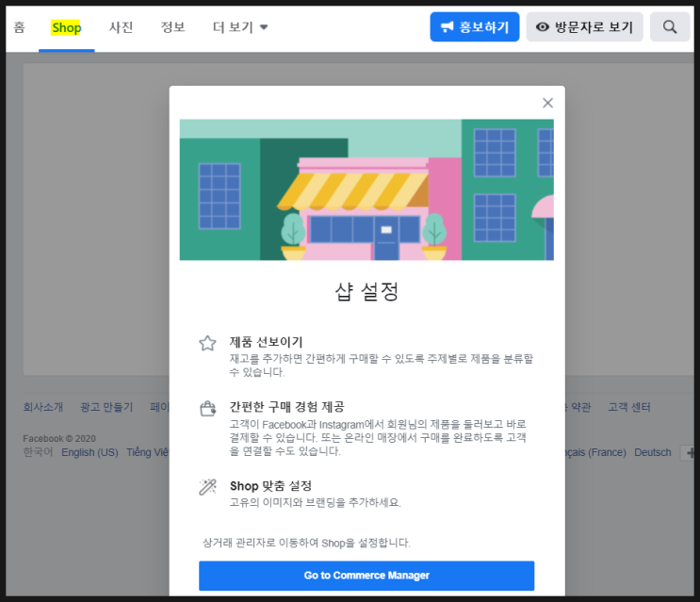Click the Go to Commerce Manager button
The image size is (700, 602).
click(x=366, y=576)
